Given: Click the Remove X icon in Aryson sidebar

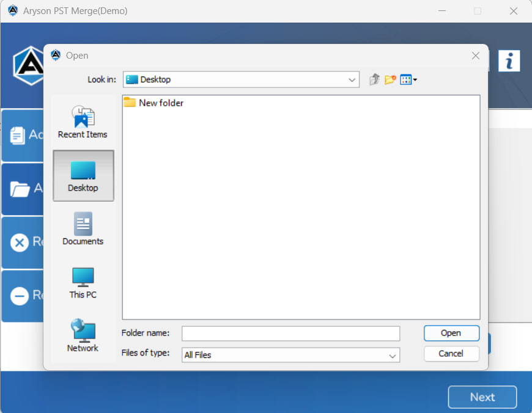Looking at the screenshot, I should click(x=20, y=243).
